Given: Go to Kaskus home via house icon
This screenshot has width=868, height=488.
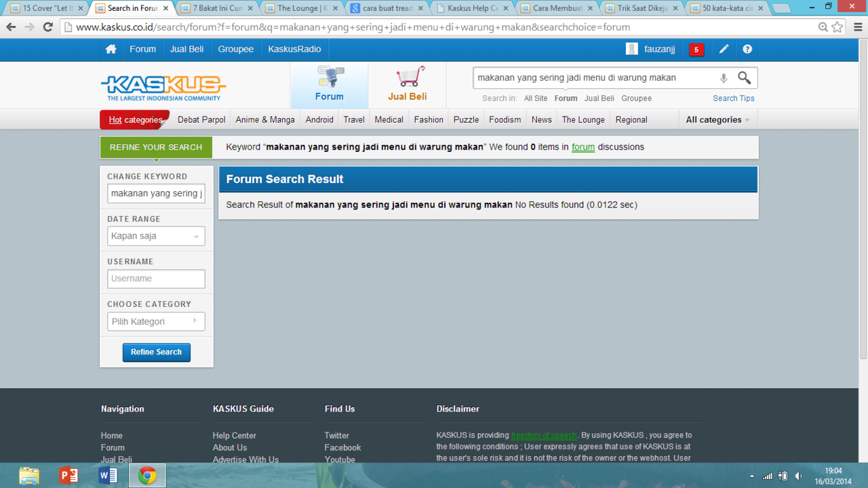Looking at the screenshot, I should tap(111, 49).
